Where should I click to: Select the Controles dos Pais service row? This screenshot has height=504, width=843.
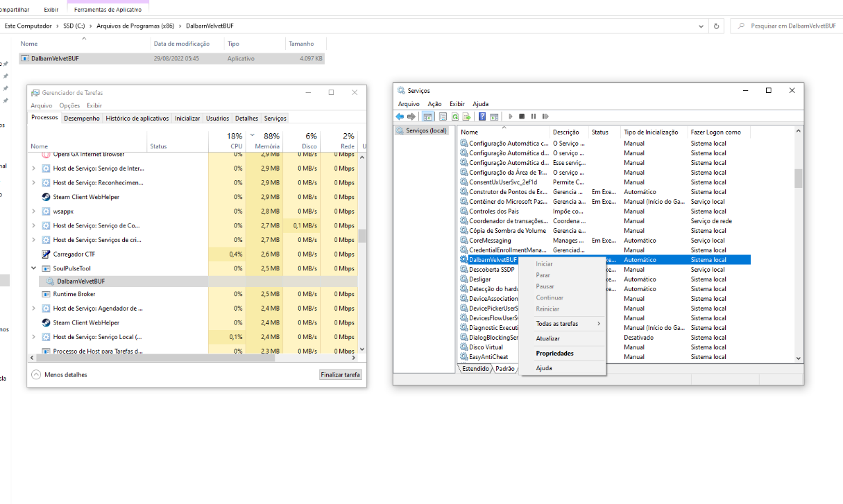coord(605,211)
